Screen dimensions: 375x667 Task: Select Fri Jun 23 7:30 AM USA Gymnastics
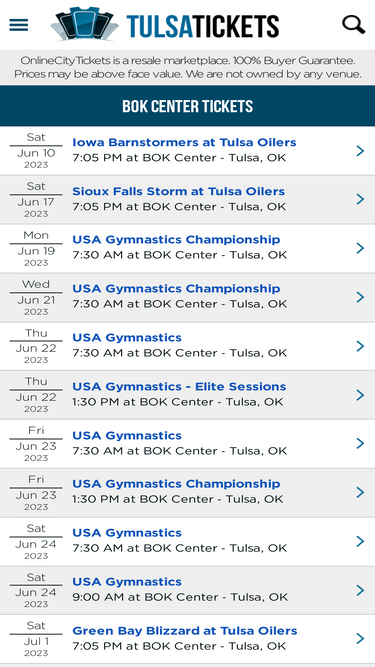pos(127,436)
